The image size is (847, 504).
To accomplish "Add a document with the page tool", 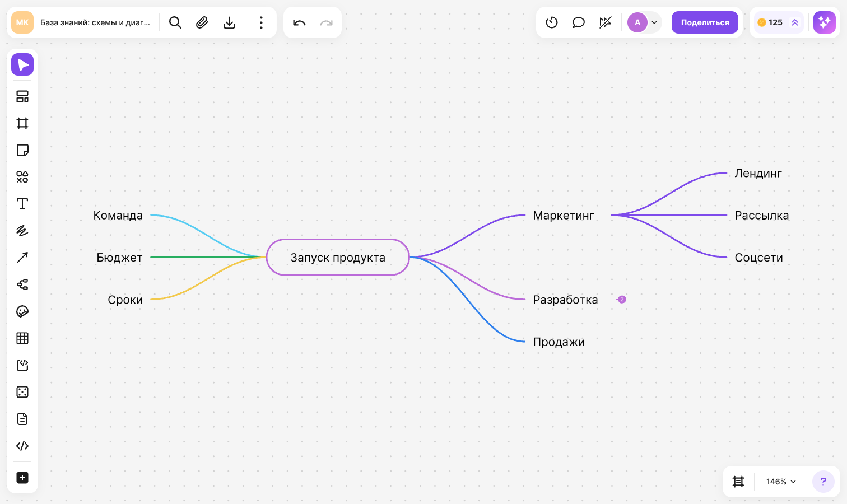I will click(22, 419).
